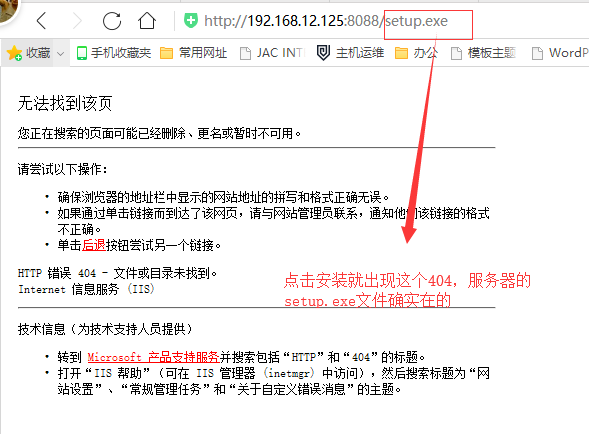
Task: Click the browser back arrow
Action: [x=41, y=21]
